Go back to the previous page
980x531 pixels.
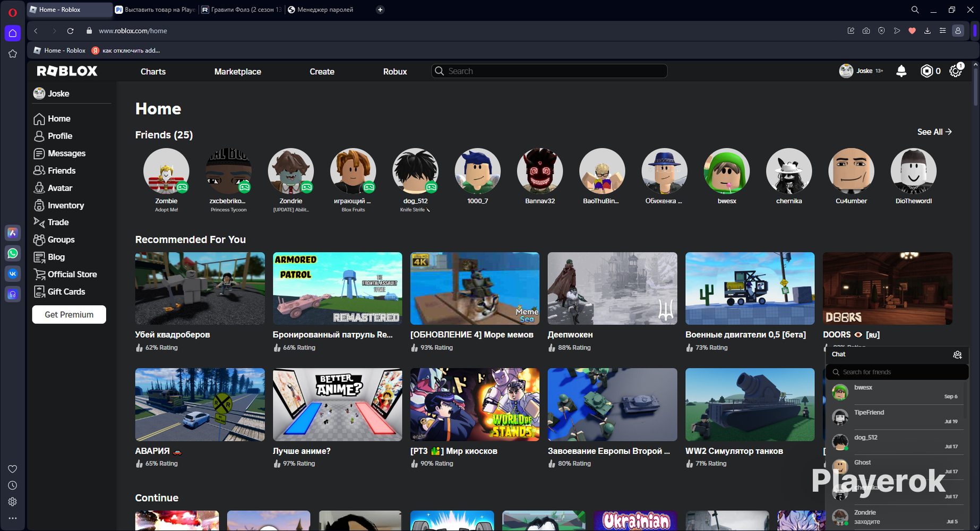coord(36,31)
